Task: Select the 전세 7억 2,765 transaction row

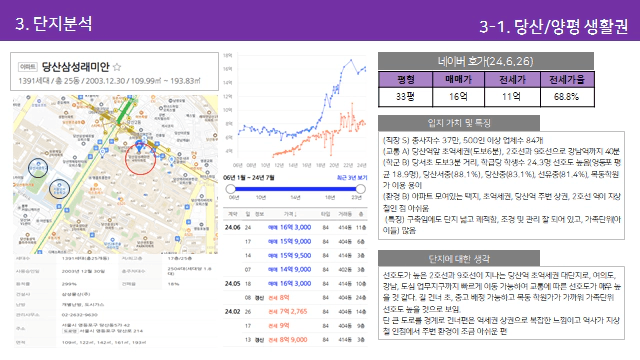Action: (295, 311)
